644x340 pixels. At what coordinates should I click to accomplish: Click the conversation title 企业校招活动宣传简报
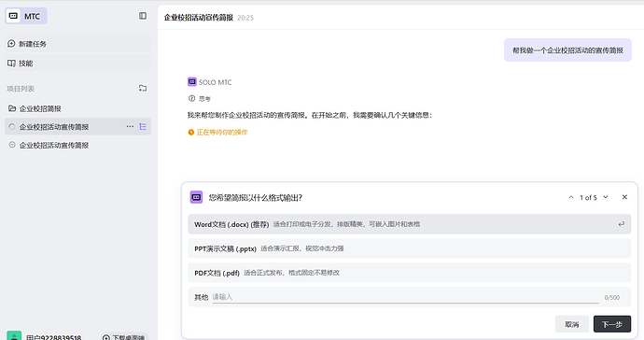pos(199,17)
